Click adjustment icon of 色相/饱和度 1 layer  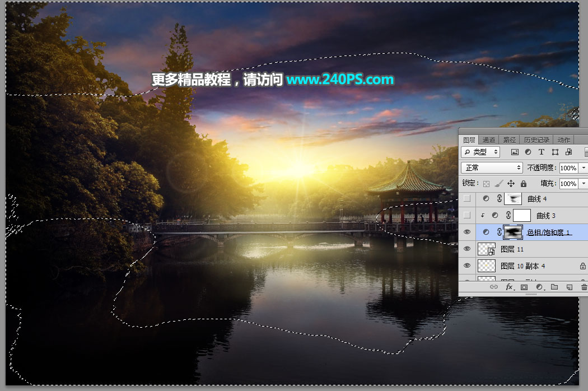pos(486,232)
